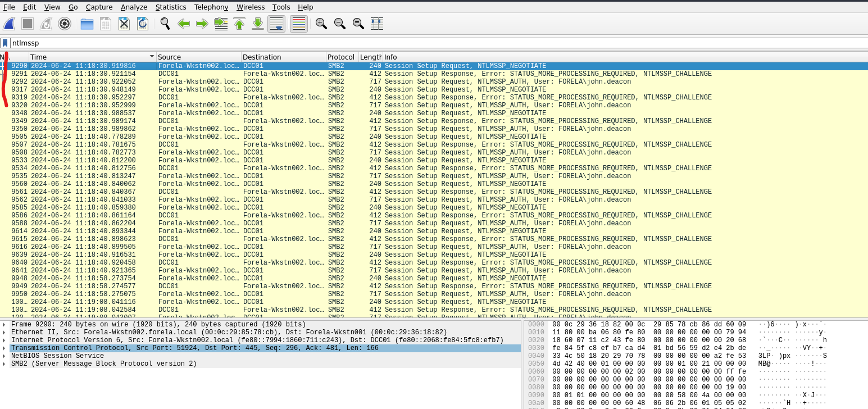This screenshot has height=409, width=868.
Task: Open the Analyze menu
Action: (x=134, y=7)
